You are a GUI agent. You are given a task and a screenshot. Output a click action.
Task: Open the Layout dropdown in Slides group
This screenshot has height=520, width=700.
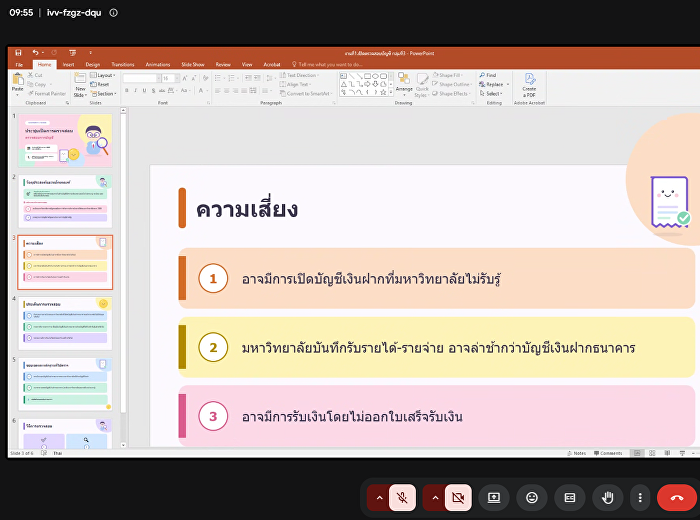coord(103,75)
